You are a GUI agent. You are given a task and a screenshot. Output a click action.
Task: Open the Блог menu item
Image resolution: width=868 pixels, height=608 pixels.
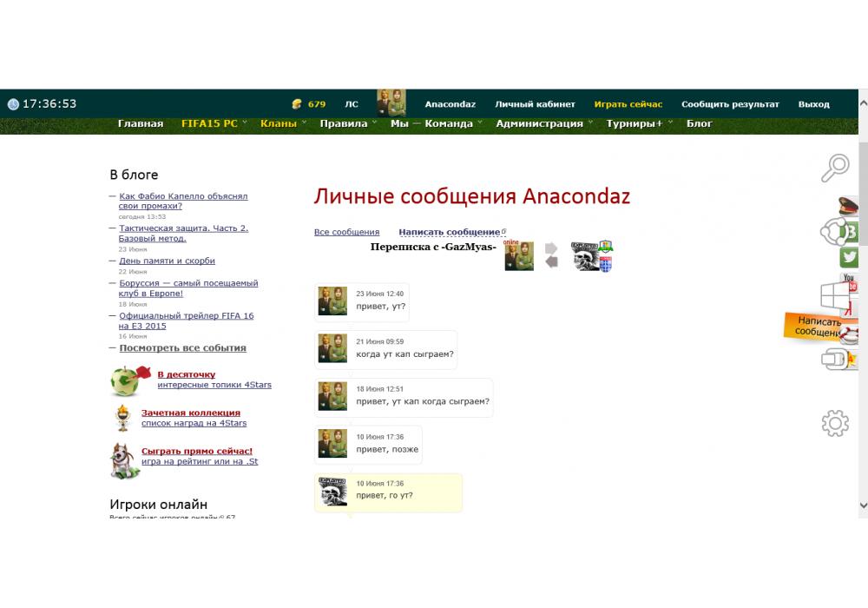point(700,123)
